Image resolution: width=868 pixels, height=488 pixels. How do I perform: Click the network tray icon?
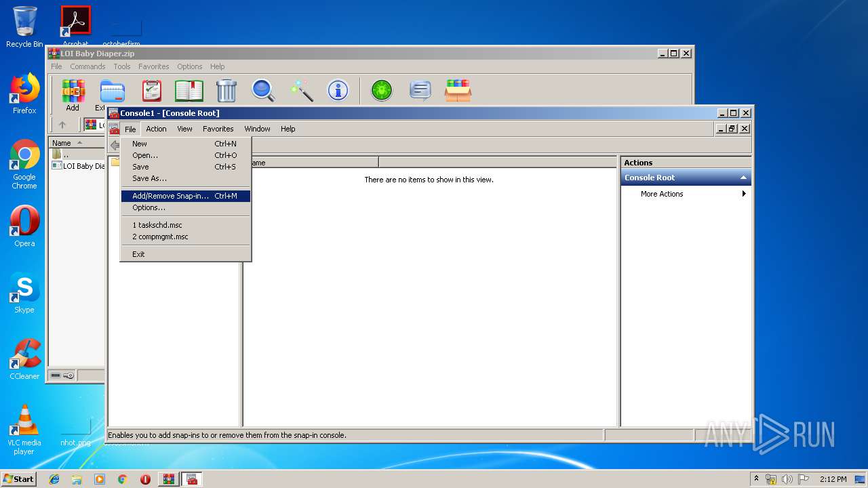[x=771, y=479]
